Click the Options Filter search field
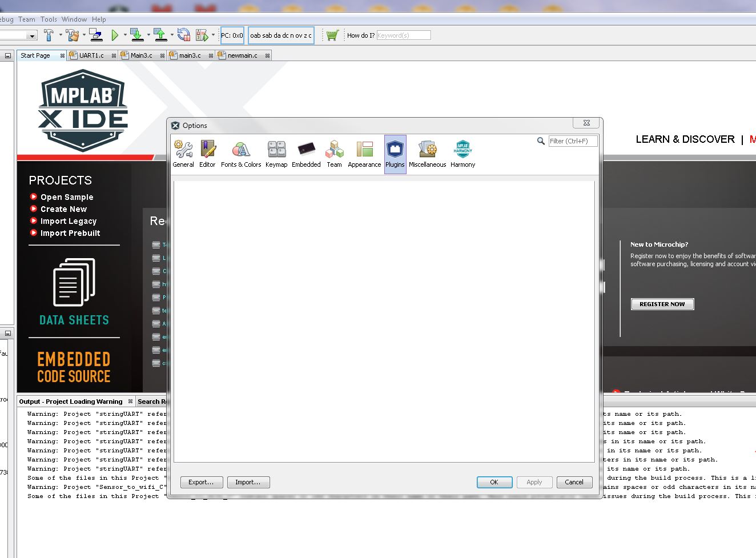The width and height of the screenshot is (756, 558). tap(573, 141)
